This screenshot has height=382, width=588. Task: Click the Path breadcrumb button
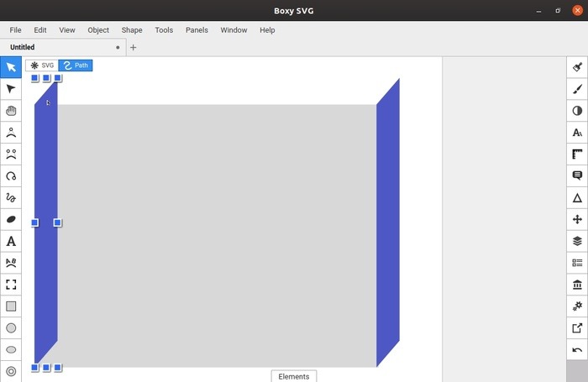76,65
